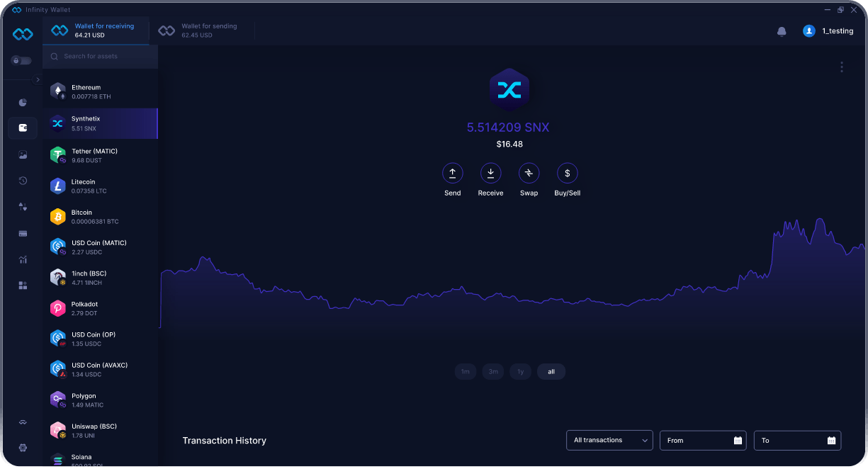
Task: Open the three-dot options menu
Action: click(x=842, y=67)
